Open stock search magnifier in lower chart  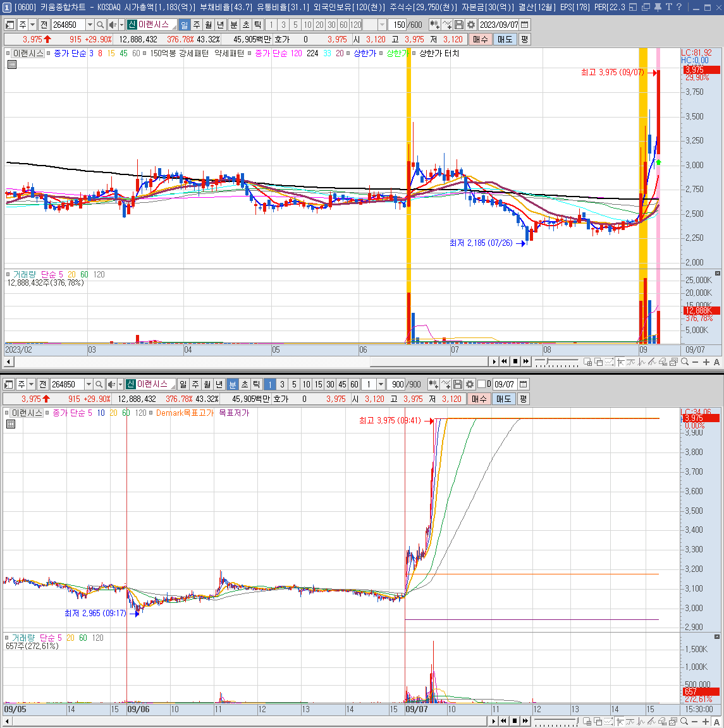click(x=99, y=384)
